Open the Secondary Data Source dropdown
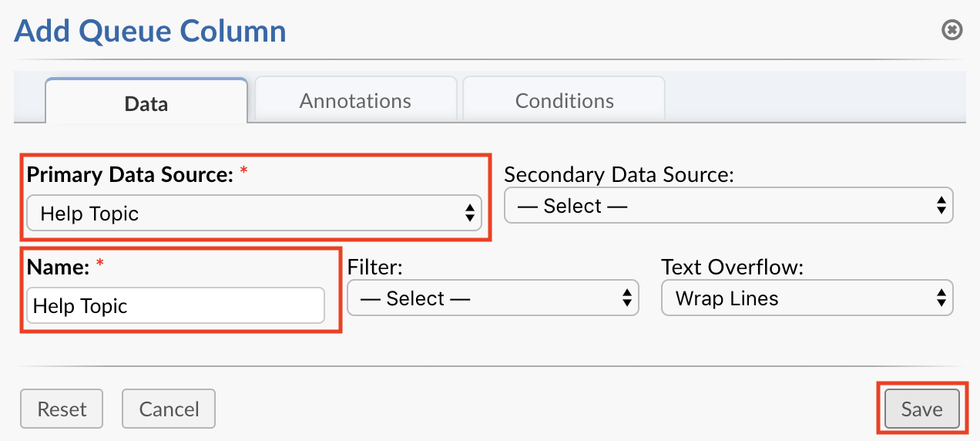The height and width of the screenshot is (441, 980). click(729, 206)
